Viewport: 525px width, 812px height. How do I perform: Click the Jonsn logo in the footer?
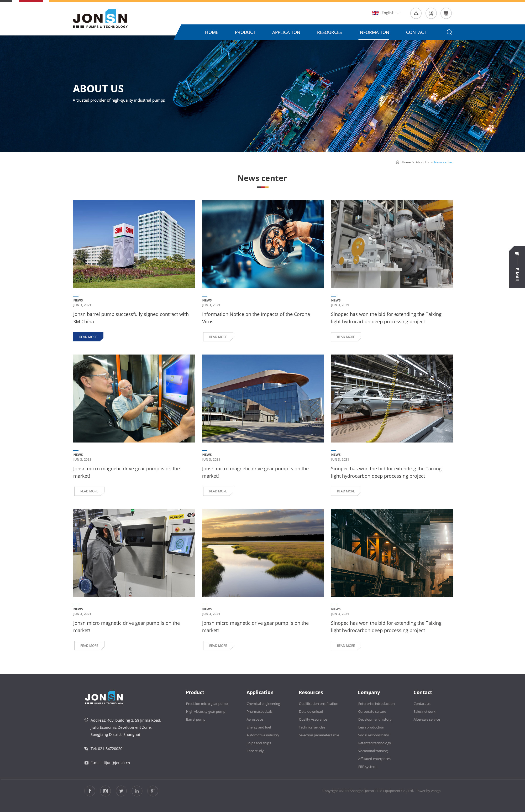coord(104,698)
